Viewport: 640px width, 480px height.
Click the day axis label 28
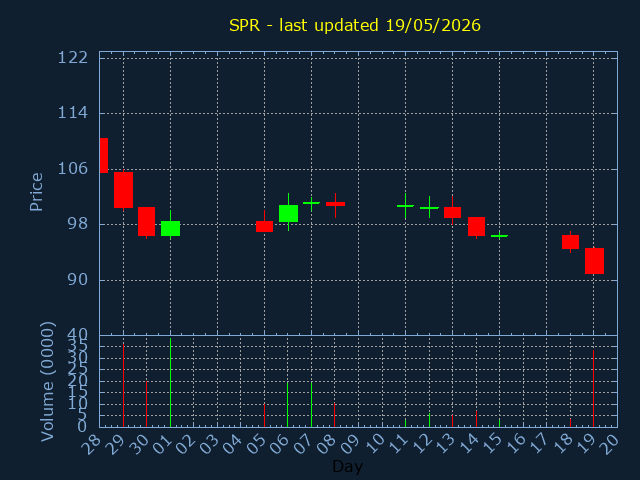(x=91, y=444)
